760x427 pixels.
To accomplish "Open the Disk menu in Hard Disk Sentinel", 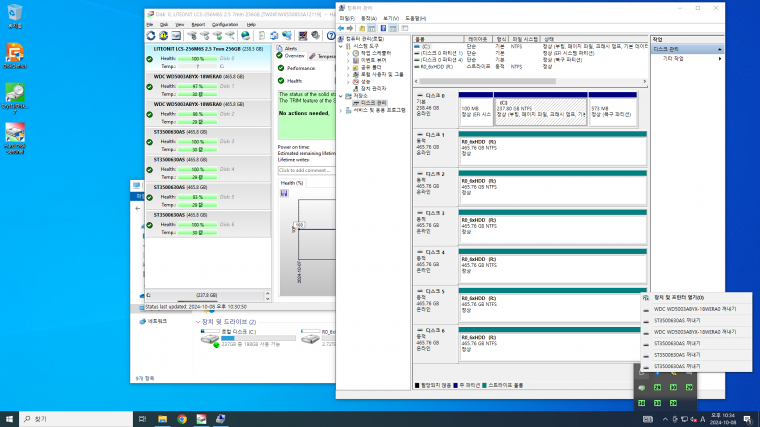I will (164, 25).
